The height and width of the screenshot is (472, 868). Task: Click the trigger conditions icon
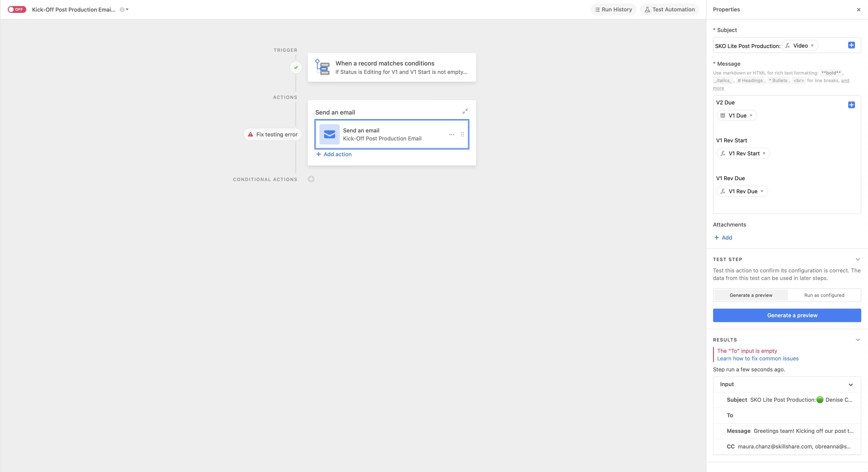pos(322,67)
